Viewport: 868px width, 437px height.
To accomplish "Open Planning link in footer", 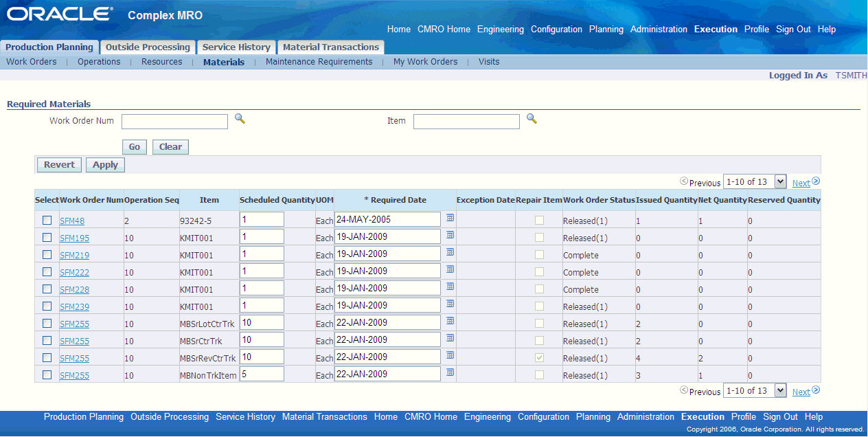I will pos(593,417).
